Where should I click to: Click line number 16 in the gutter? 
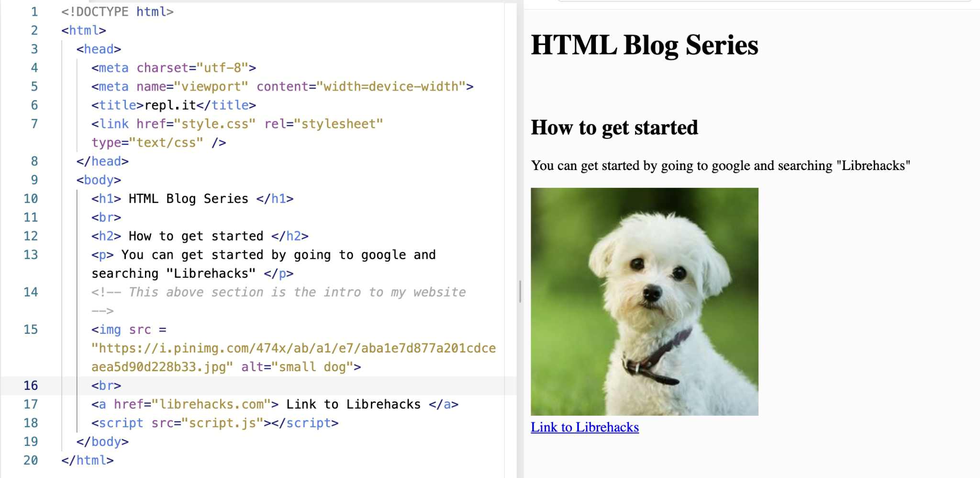[x=31, y=386]
